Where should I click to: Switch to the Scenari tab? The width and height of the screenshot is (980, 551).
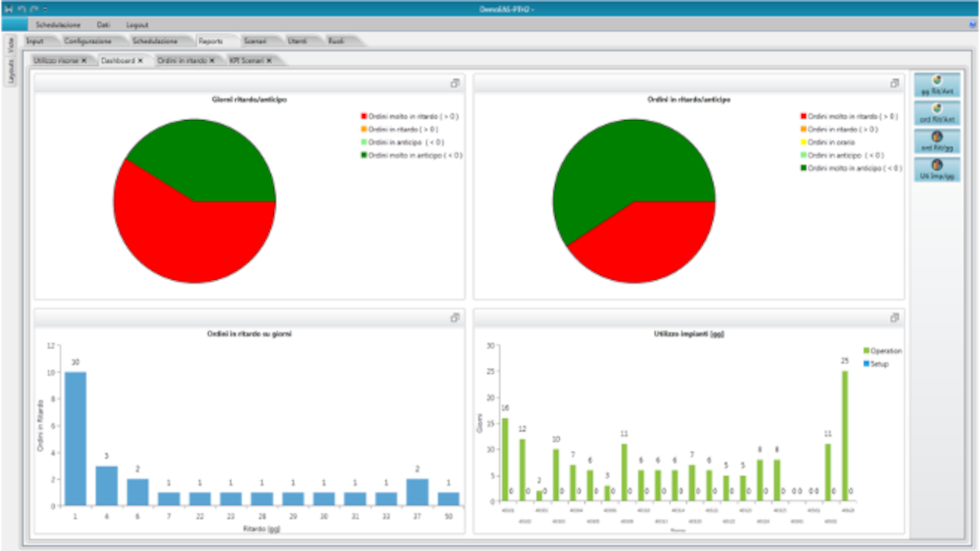click(255, 41)
